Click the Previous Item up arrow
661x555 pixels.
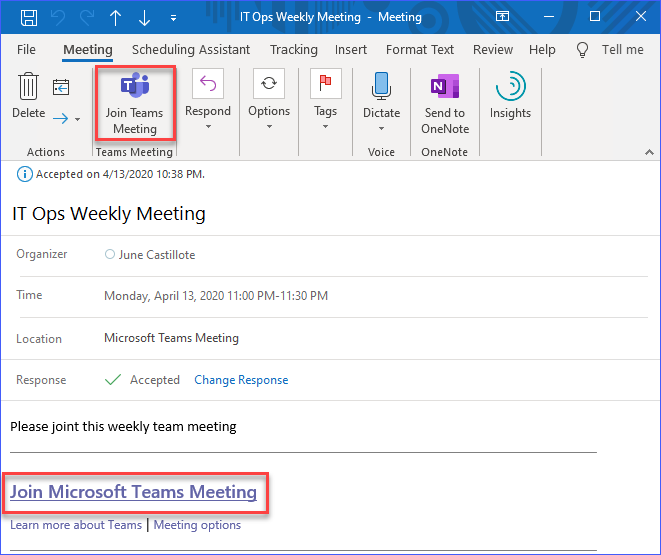coord(115,17)
